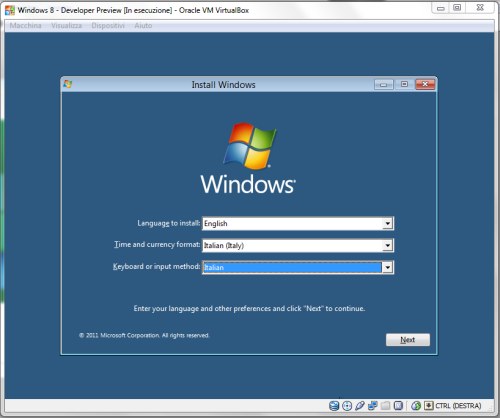This screenshot has height=418, width=500.
Task: Click the CTRL (DESTRA) host key label
Action: click(x=458, y=406)
